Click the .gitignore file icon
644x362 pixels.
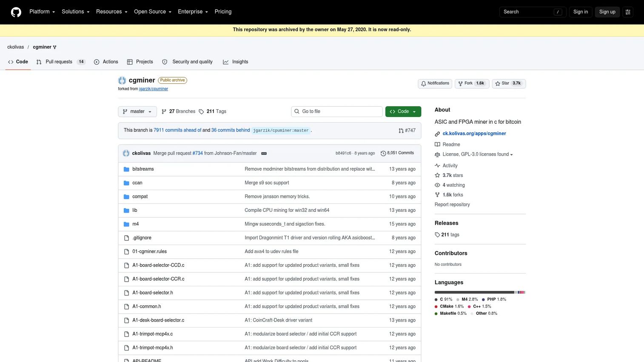[x=126, y=238]
